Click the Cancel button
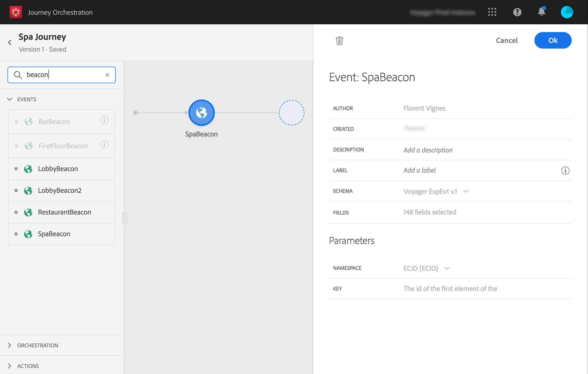Image resolution: width=588 pixels, height=374 pixels. click(506, 40)
